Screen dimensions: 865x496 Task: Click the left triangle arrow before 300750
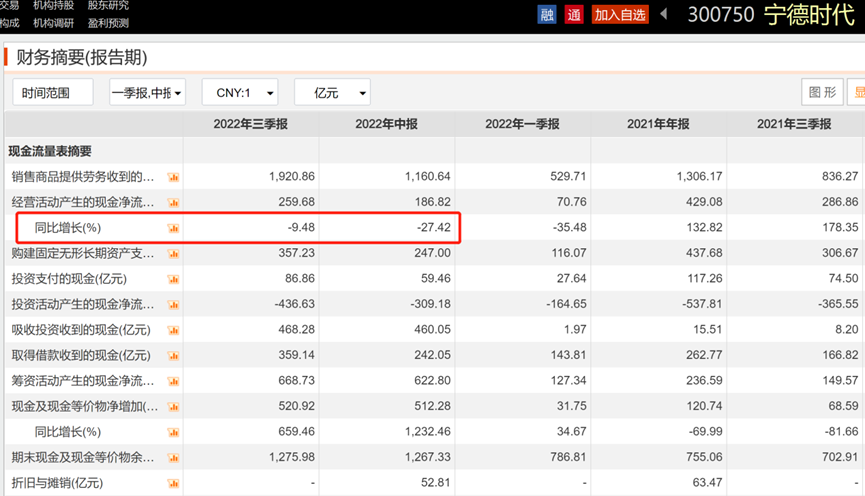[663, 14]
